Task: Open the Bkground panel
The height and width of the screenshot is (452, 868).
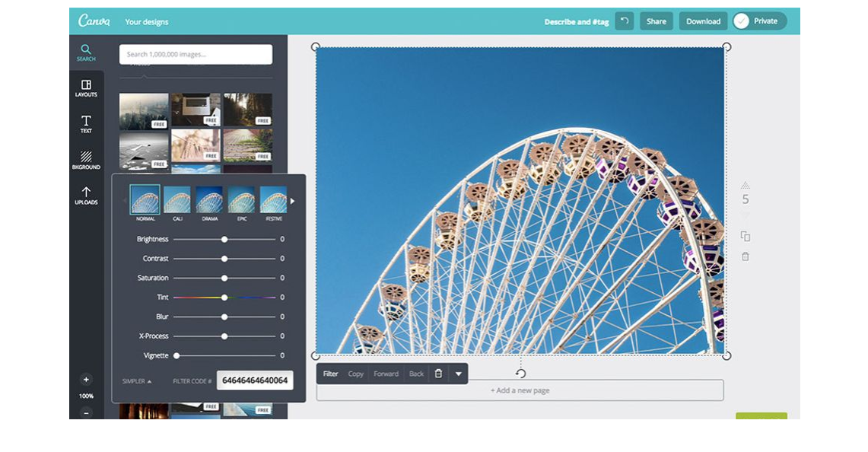Action: click(x=86, y=160)
